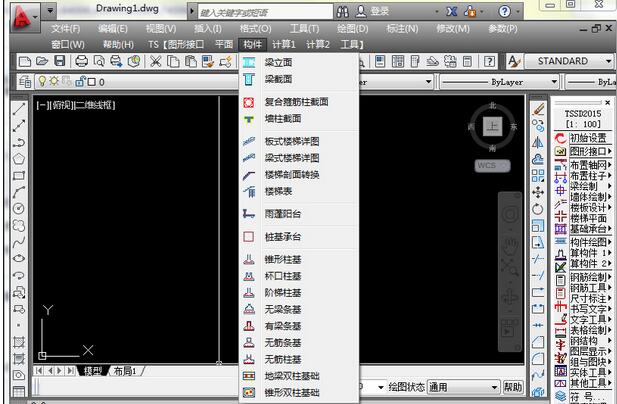This screenshot has height=404, width=617.
Task: Click the Save icon in the toolbar
Action: coord(59,61)
